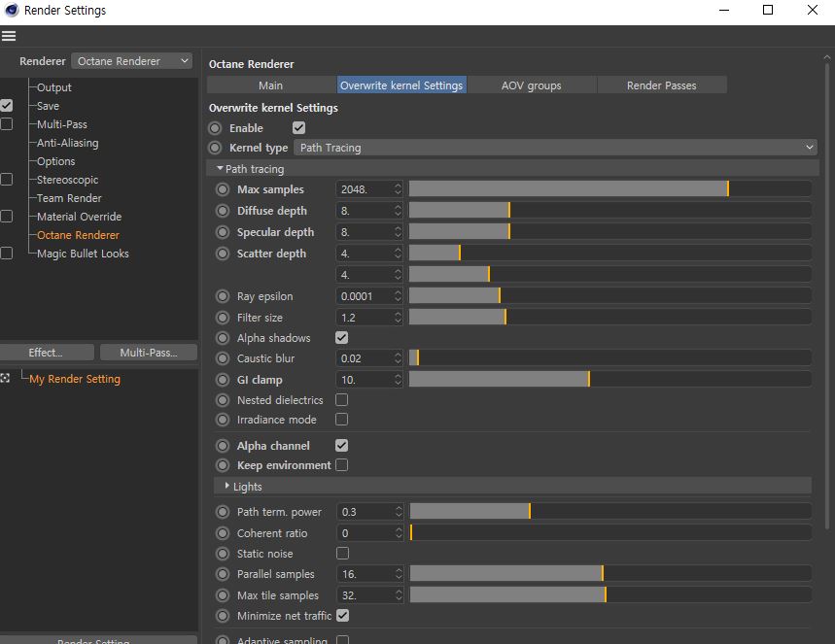
Task: Click the Multi-Pass... button
Action: click(x=149, y=353)
